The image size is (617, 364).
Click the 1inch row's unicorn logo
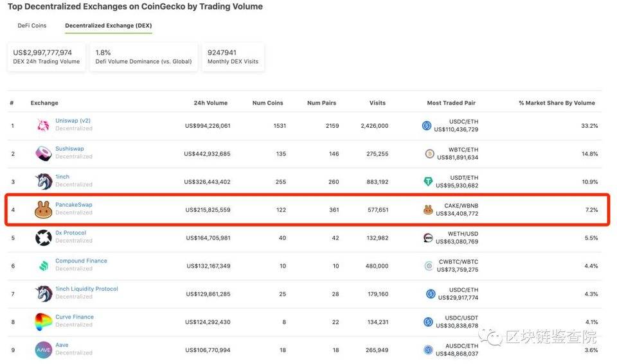point(43,182)
